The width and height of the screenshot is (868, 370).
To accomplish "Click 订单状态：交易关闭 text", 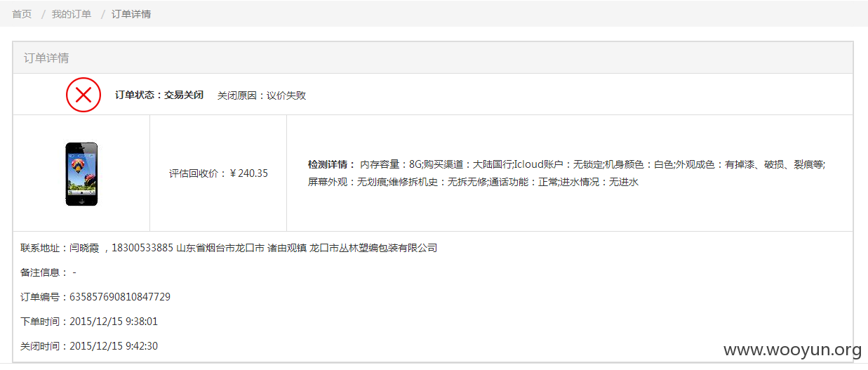I will (159, 95).
